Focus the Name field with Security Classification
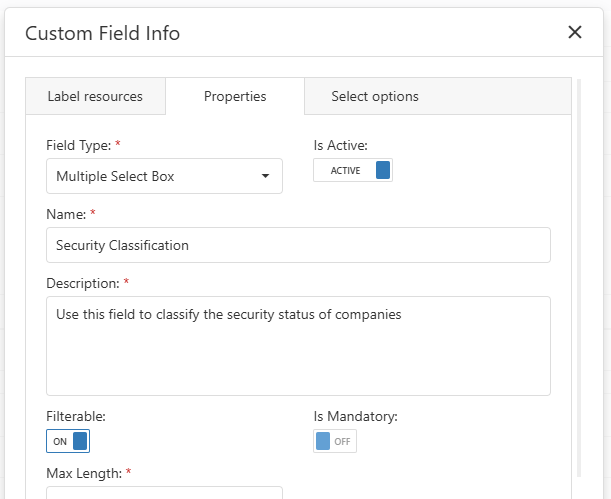611x499 pixels. [x=298, y=245]
